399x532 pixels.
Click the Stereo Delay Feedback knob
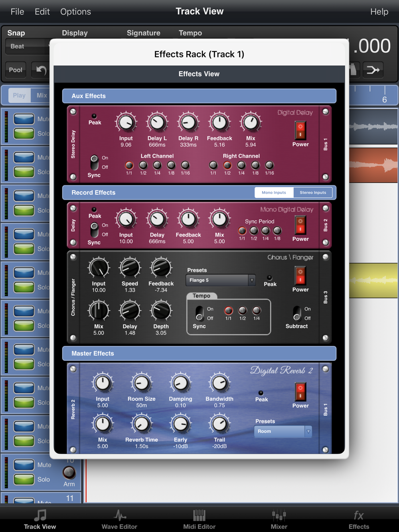(219, 123)
